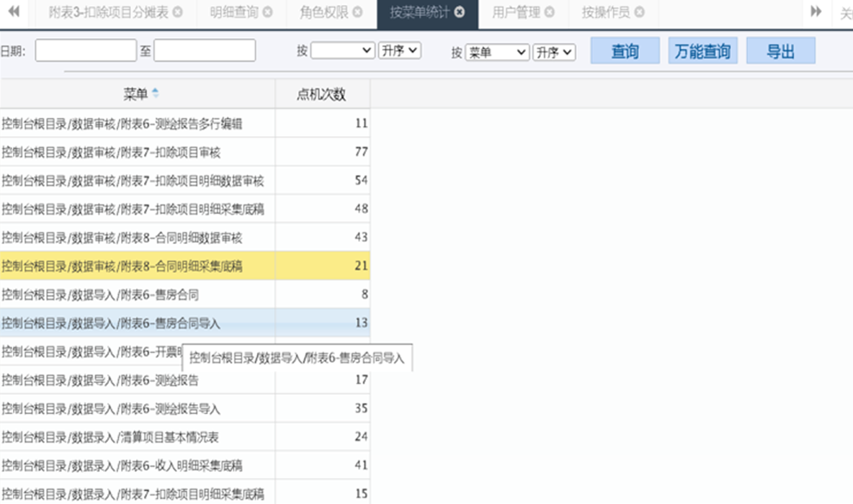
Task: Open second 升序 order dropdown
Action: click(554, 52)
